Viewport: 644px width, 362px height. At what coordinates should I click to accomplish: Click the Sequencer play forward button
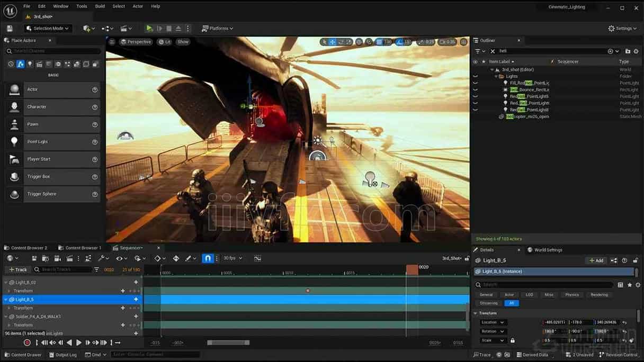pos(79,343)
